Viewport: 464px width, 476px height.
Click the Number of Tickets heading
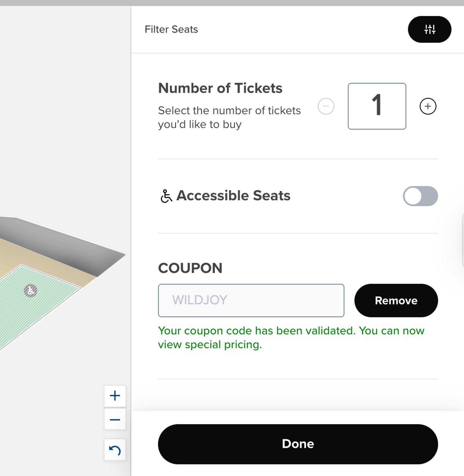click(220, 88)
